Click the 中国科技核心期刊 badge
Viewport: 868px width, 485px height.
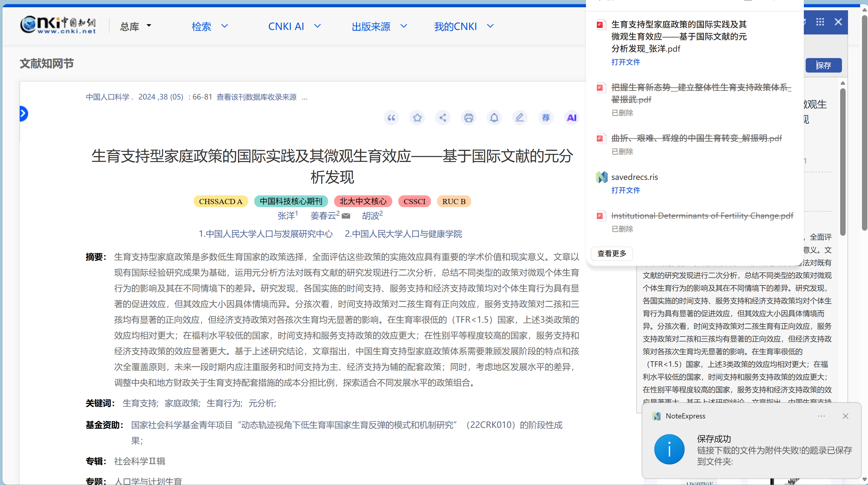click(291, 201)
